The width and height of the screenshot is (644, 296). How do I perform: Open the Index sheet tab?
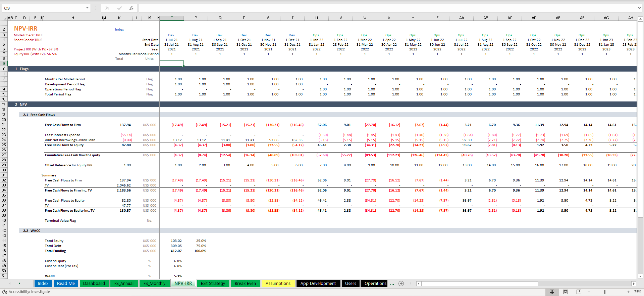[x=43, y=284]
